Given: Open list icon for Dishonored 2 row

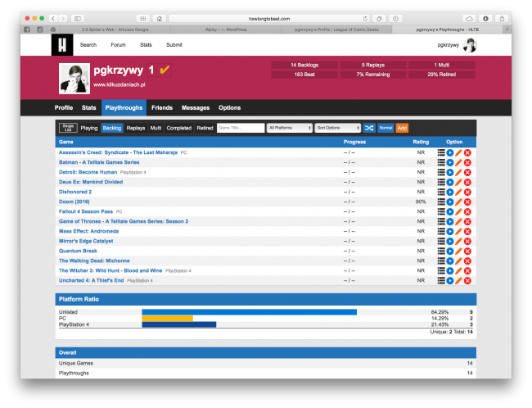Looking at the screenshot, I should (440, 192).
